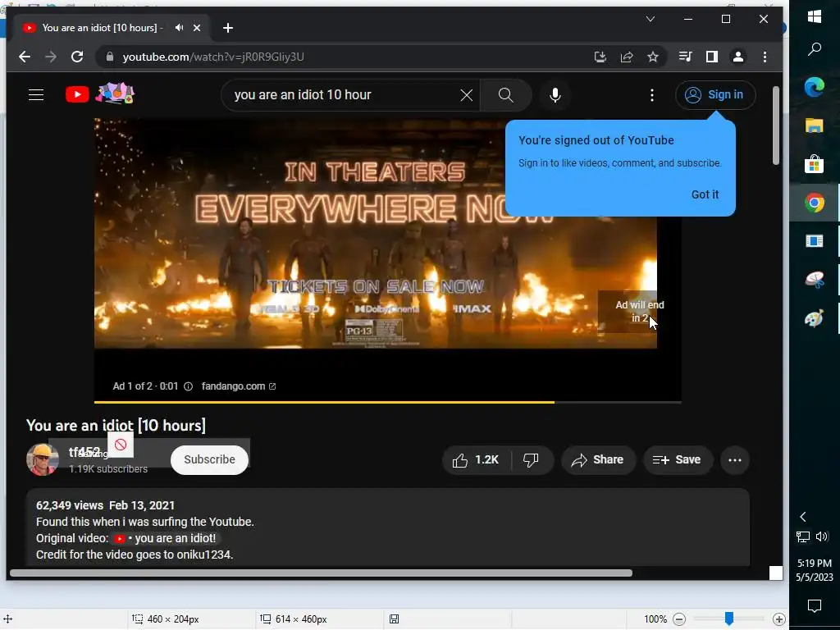840x630 pixels.
Task: Search with your voice microphone
Action: coord(555,95)
